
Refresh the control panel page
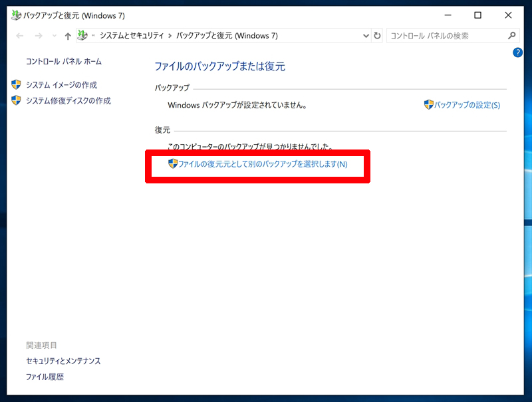(x=377, y=36)
